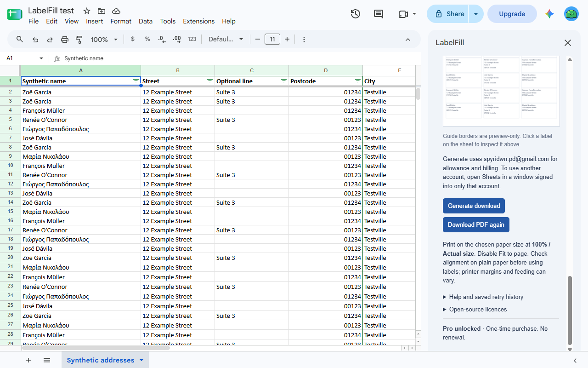Decrease decimal places
This screenshot has width=588, height=368.
(162, 40)
